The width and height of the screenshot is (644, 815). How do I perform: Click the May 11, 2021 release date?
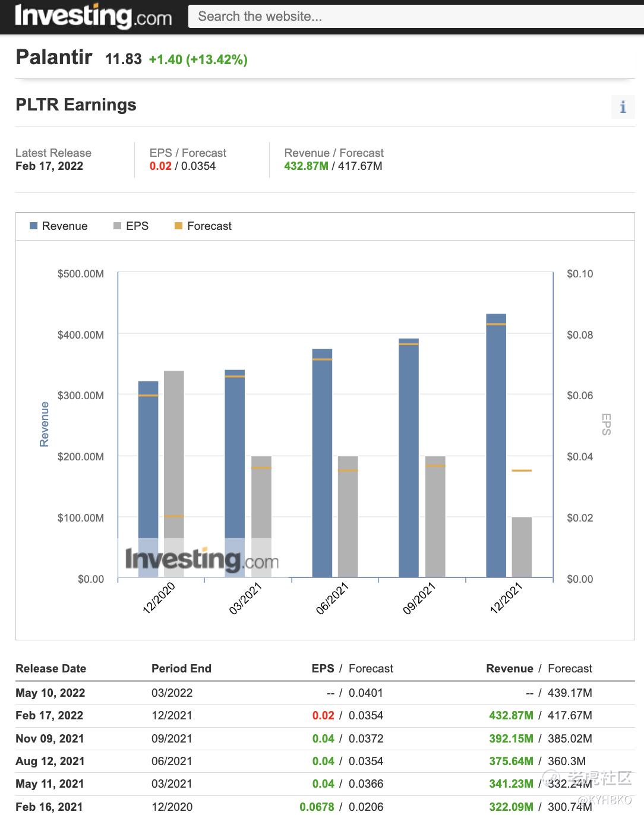49,784
